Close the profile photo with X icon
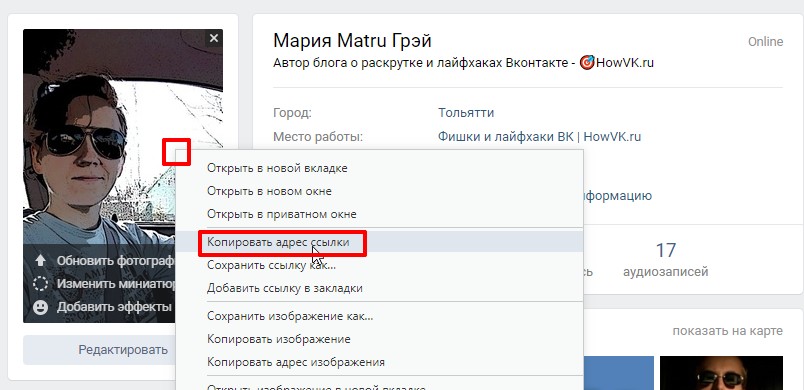The width and height of the screenshot is (804, 390). [214, 38]
